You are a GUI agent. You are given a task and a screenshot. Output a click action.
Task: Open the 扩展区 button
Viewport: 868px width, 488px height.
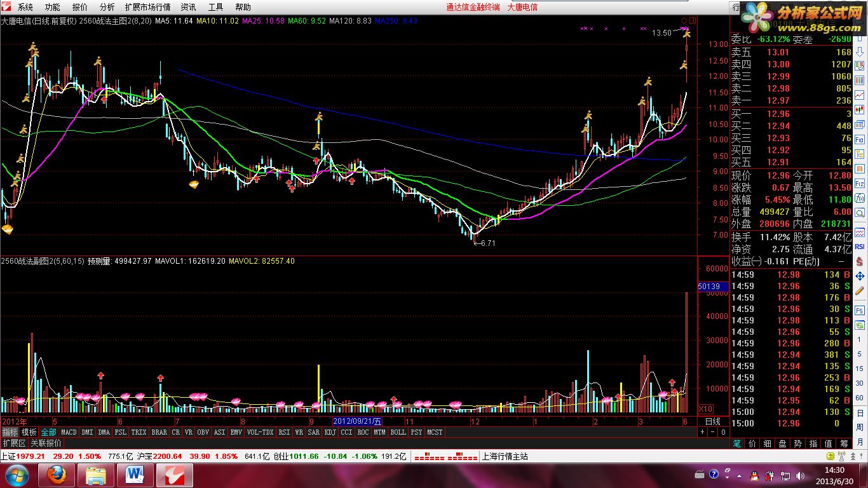(x=14, y=443)
